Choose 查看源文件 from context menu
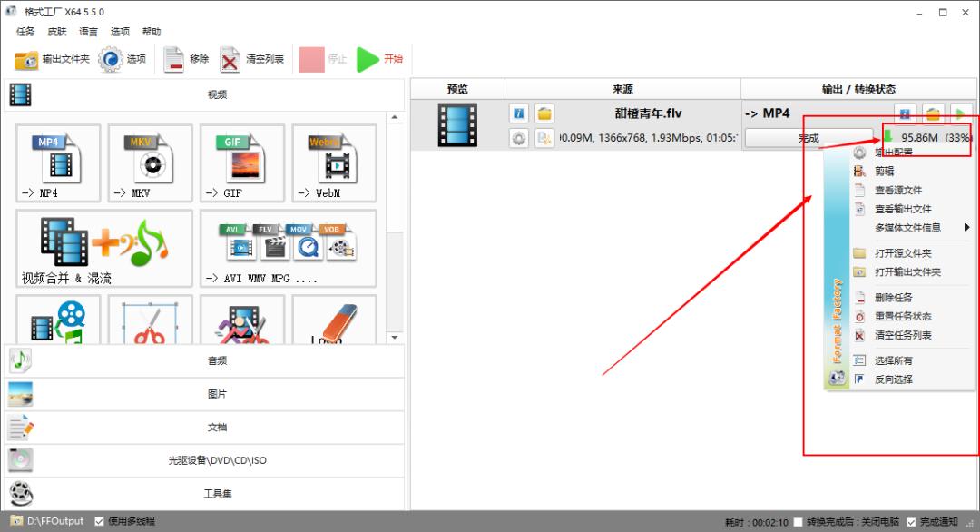 [x=911, y=190]
